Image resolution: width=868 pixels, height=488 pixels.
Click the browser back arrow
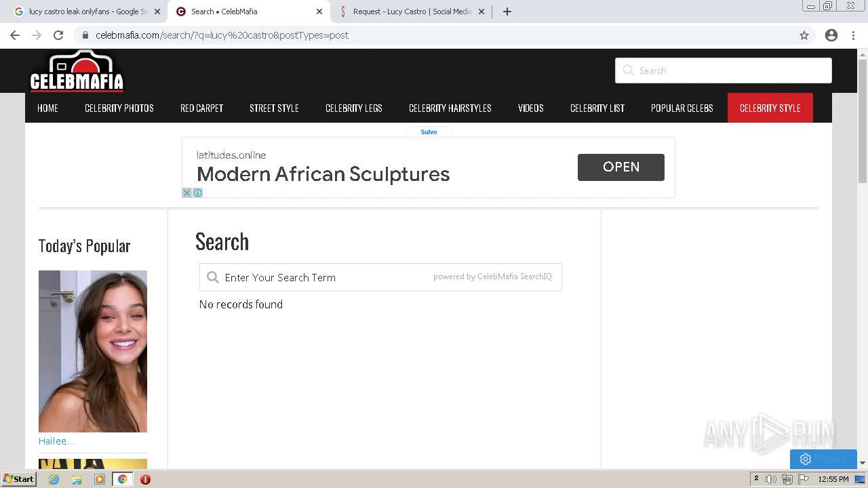[x=15, y=35]
